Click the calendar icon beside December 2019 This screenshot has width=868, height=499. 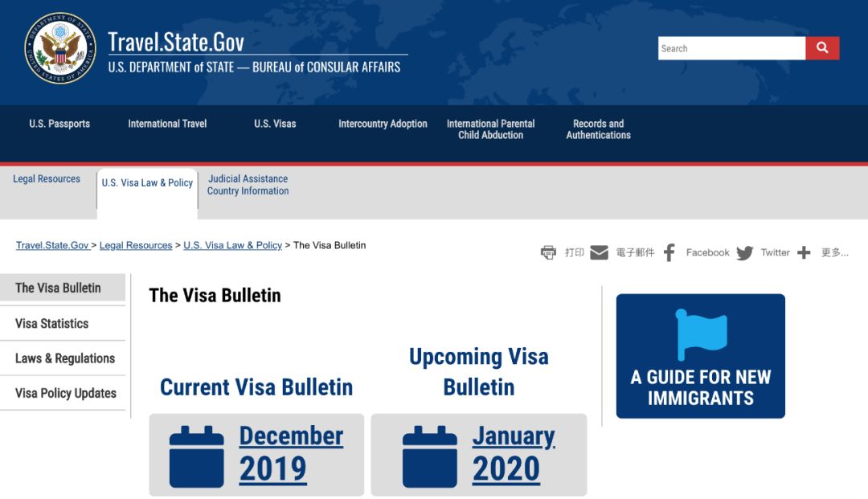[x=197, y=456]
